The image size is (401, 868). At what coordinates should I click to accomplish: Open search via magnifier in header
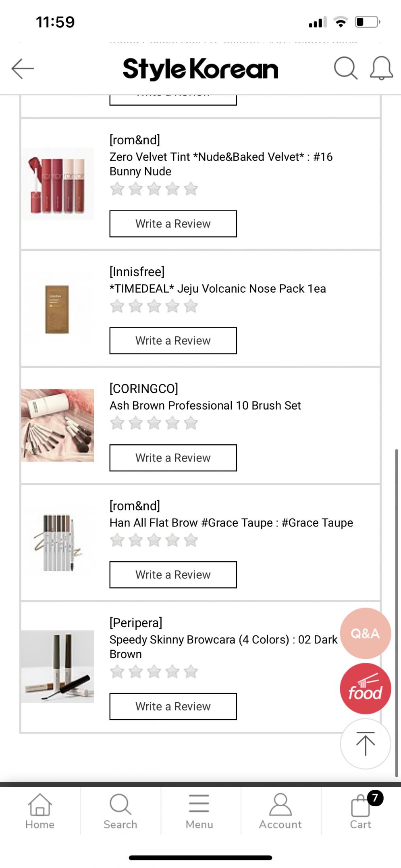tap(345, 69)
